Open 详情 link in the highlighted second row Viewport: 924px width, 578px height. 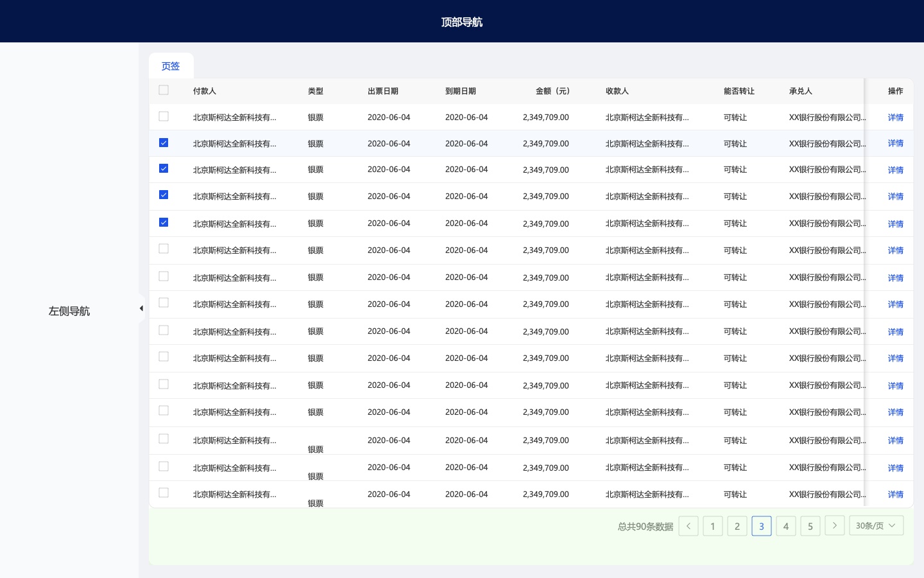(896, 143)
